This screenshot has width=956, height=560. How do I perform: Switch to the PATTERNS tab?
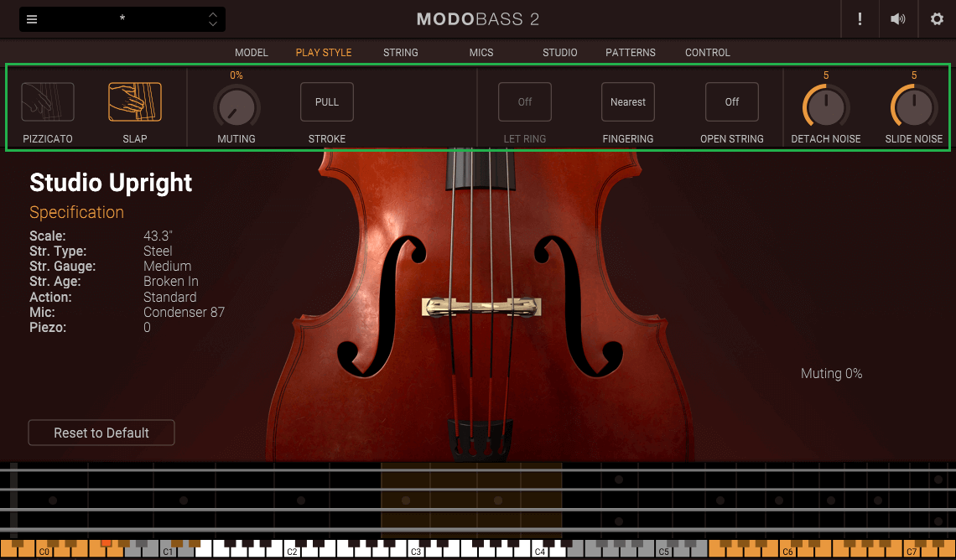coord(631,53)
